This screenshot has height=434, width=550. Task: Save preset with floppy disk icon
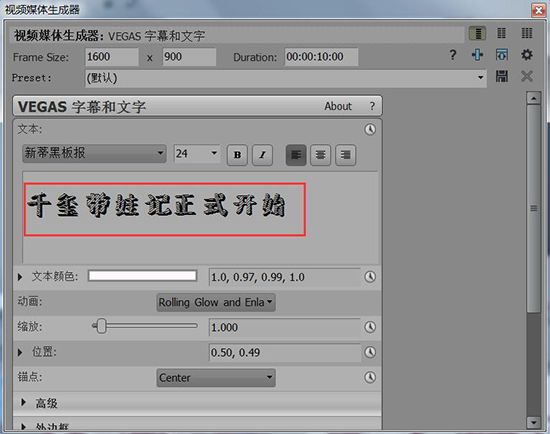(502, 76)
